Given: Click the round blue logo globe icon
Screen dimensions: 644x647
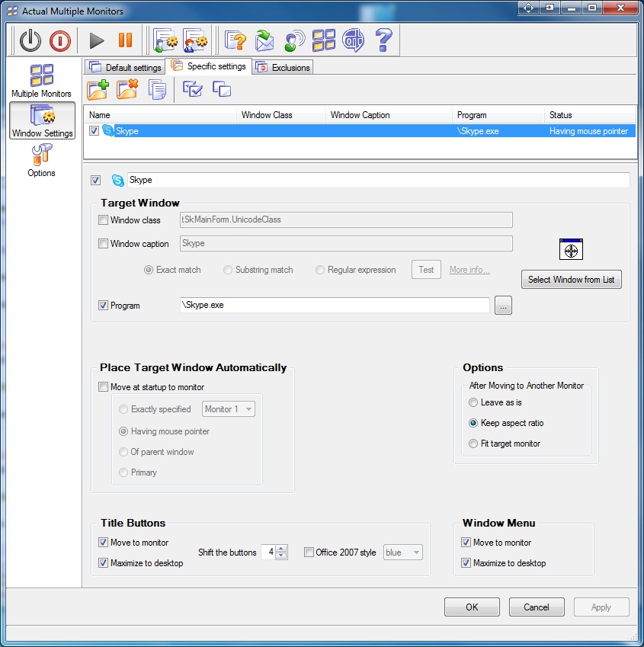Looking at the screenshot, I should point(353,40).
